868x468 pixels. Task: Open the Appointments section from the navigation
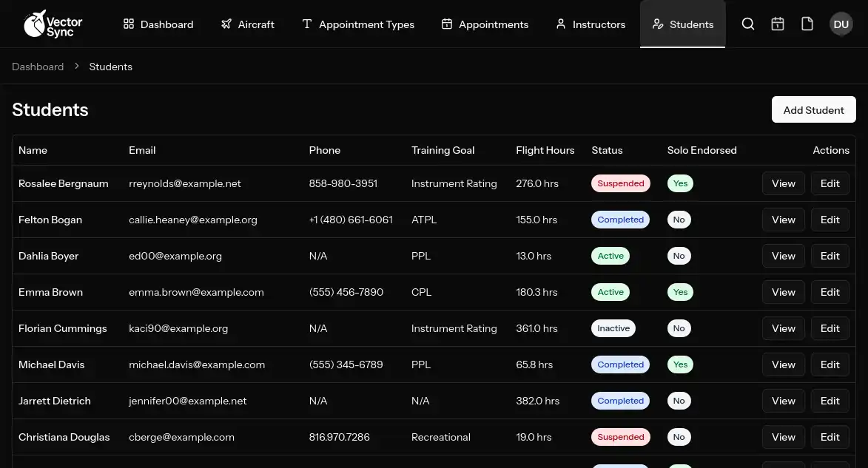(485, 24)
